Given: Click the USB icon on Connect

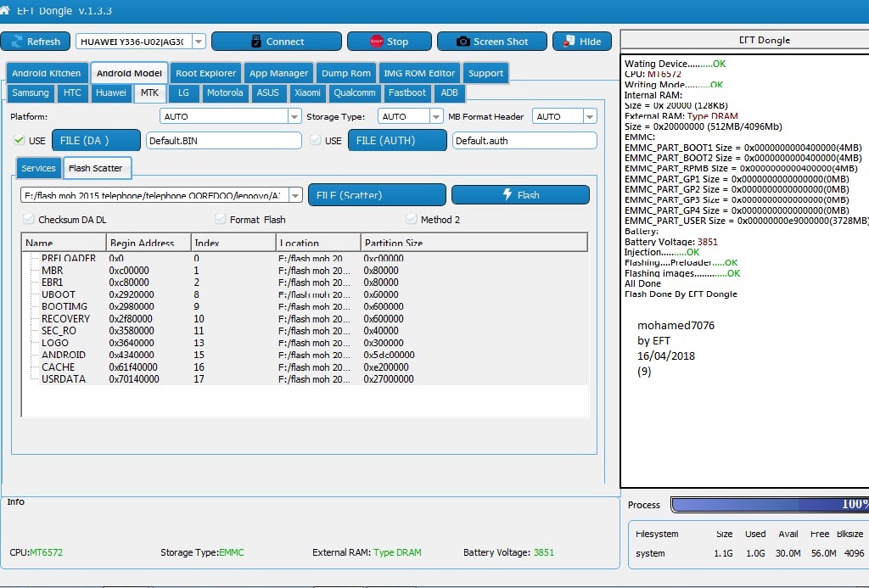Looking at the screenshot, I should (256, 41).
